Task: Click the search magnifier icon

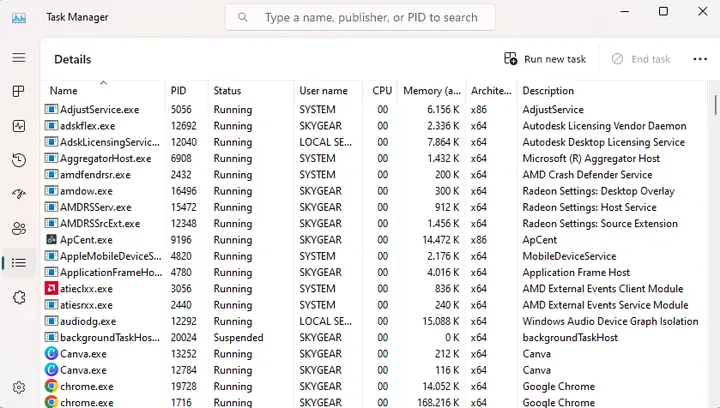Action: click(243, 17)
